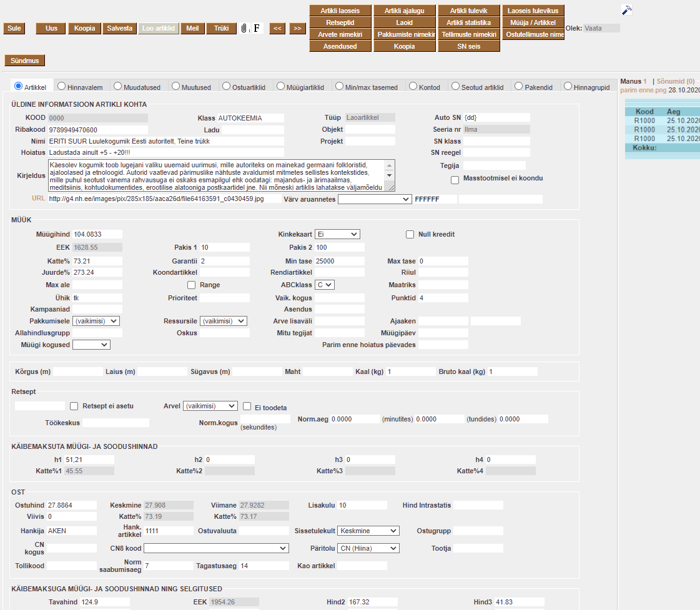Image resolution: width=700 pixels, height=610 pixels.
Task: Open the Päritolu country dropdown
Action: tap(368, 548)
